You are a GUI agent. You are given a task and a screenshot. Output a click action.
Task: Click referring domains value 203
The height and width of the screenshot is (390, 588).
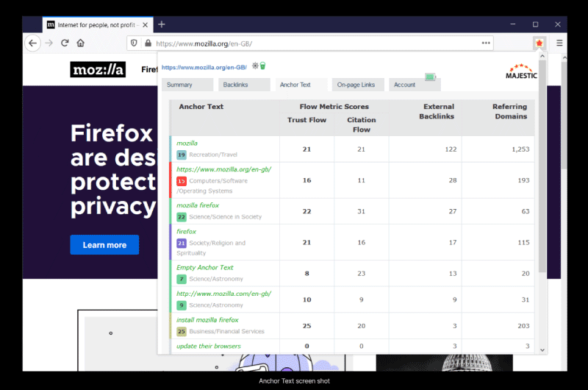(523, 326)
